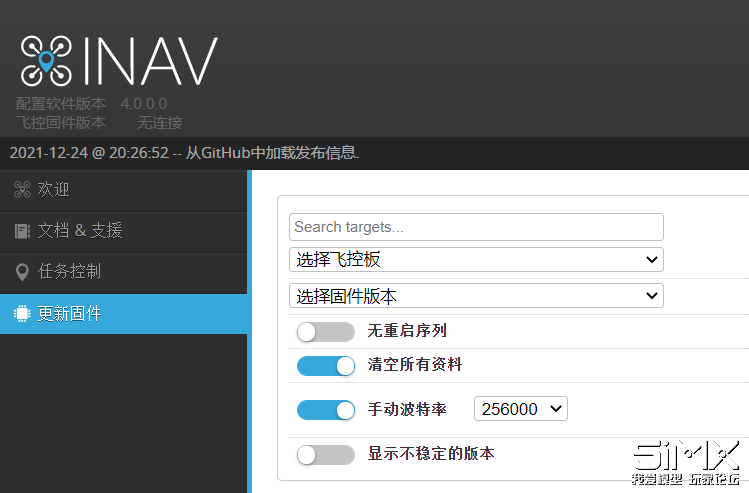Click the 无重启序列 label text
The image size is (749, 493).
[407, 331]
